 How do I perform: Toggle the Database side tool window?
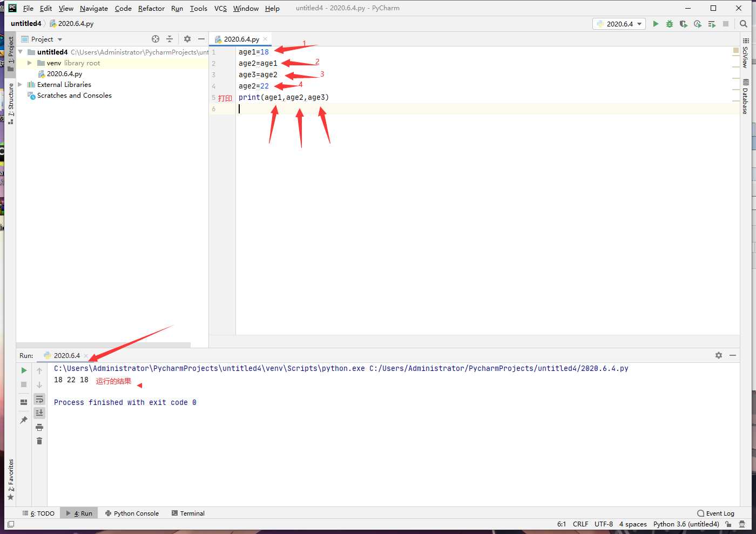pos(745,97)
